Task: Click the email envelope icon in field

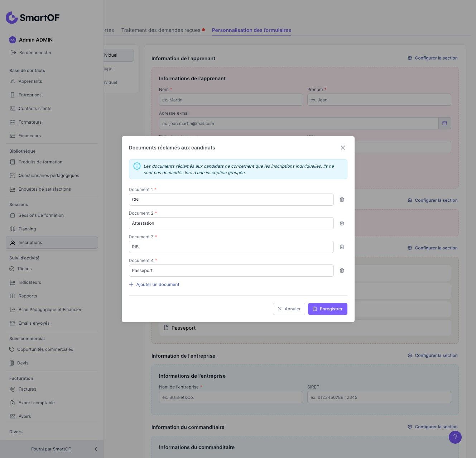Action: [444, 123]
